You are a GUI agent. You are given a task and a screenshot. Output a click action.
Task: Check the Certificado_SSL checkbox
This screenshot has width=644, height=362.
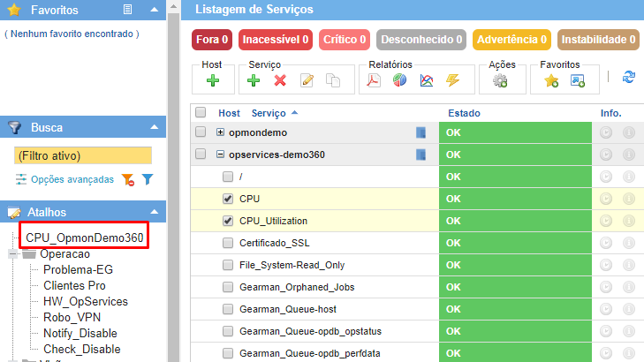[228, 243]
